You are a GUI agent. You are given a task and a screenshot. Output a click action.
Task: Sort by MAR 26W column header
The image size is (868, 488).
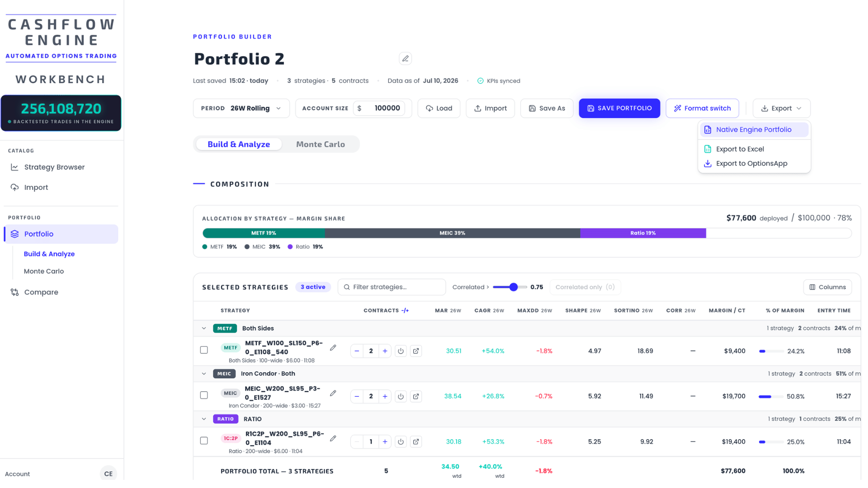[x=448, y=310]
